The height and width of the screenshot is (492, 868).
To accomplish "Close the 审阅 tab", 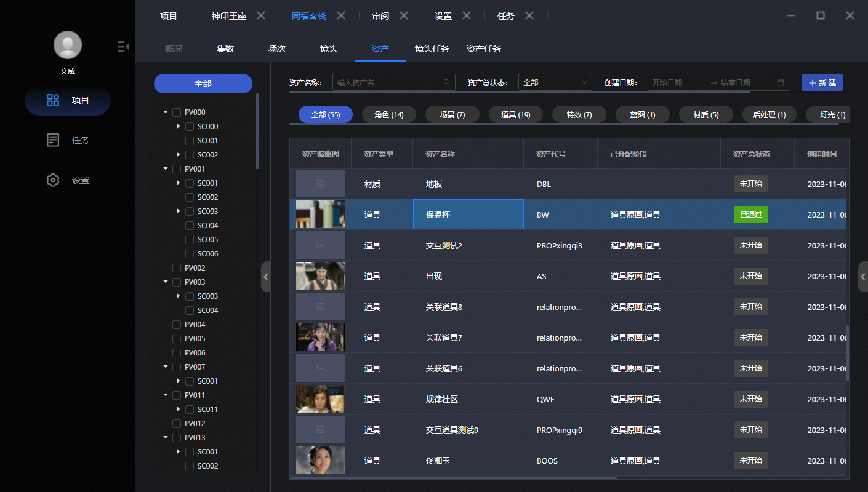I will point(404,15).
